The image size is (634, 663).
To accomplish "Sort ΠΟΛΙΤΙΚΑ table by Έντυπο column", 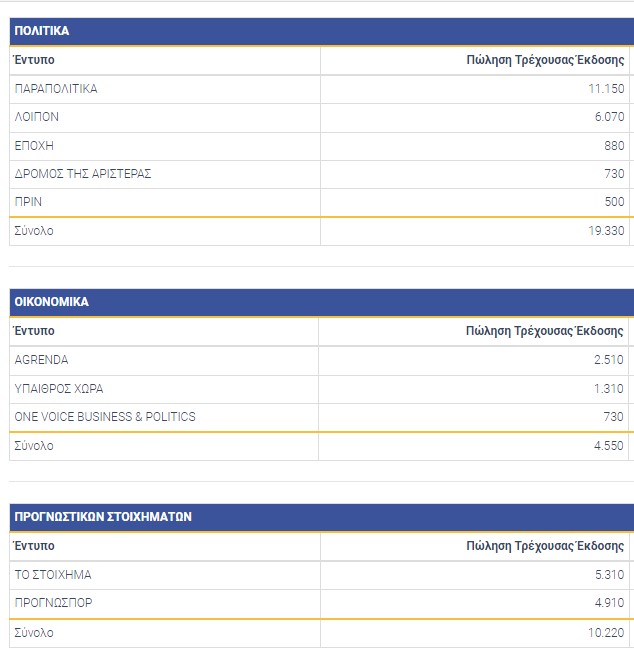I will click(x=34, y=60).
